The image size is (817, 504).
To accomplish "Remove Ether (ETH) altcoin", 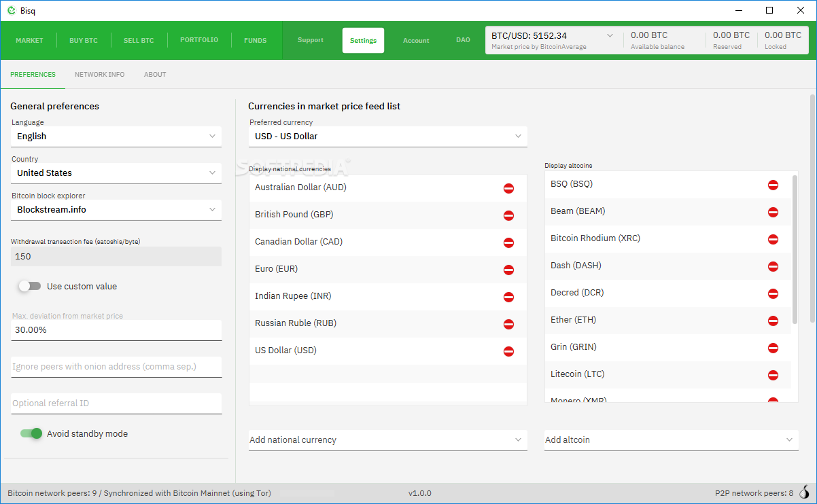I will click(773, 321).
